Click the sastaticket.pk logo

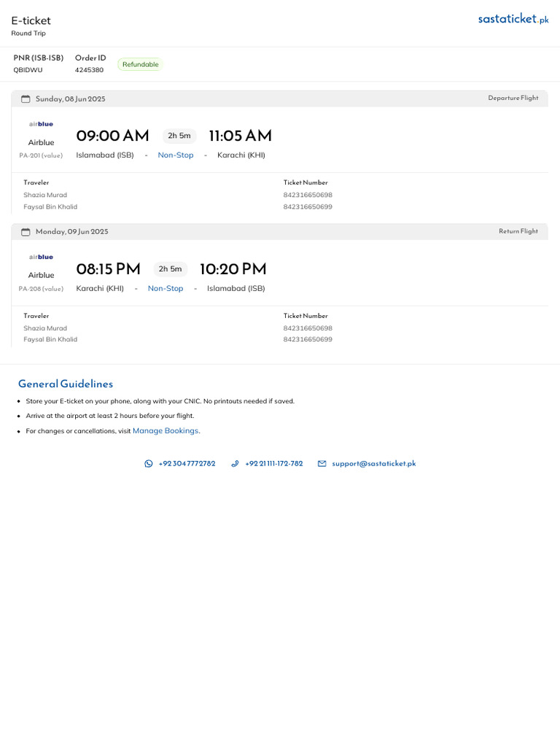(513, 19)
